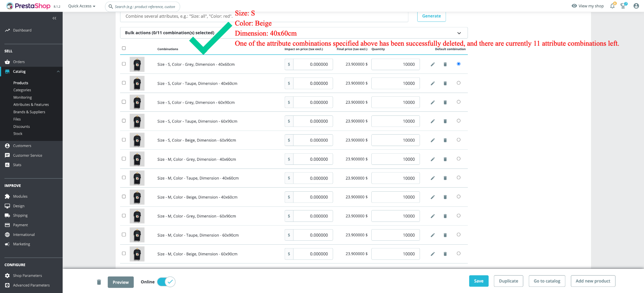Image resolution: width=644 pixels, height=293 pixels.
Task: Click the Save button
Action: (x=479, y=281)
